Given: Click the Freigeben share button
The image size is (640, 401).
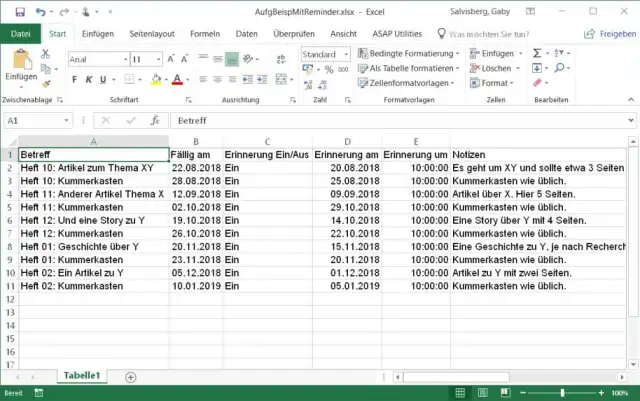Looking at the screenshot, I should pos(611,33).
